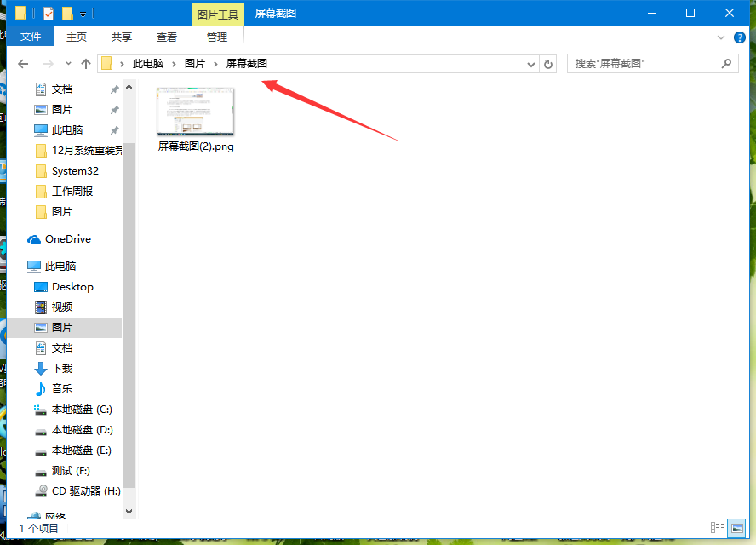The width and height of the screenshot is (756, 545).
Task: Click the navigation pane scrollbar down arrow
Action: tap(129, 512)
